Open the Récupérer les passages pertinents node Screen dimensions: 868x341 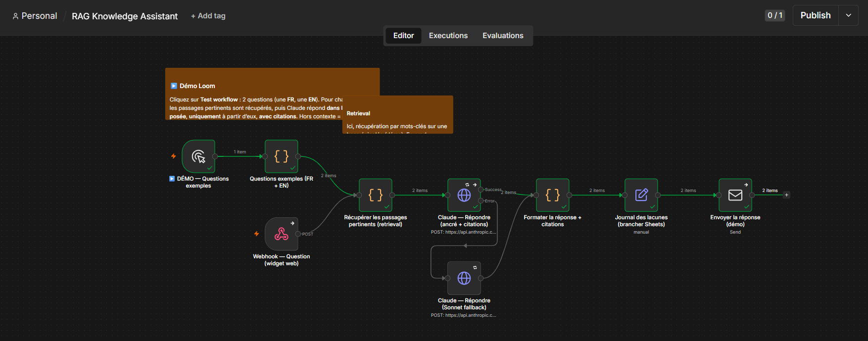(x=376, y=195)
